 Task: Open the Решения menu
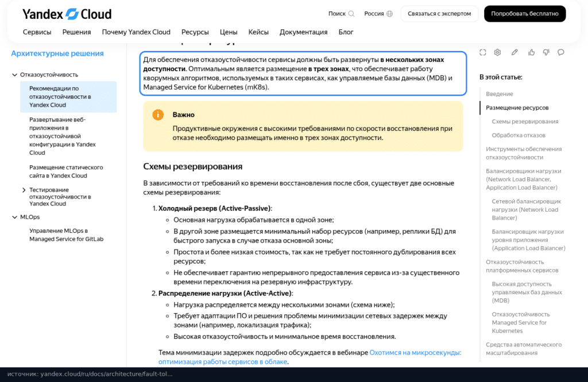click(76, 32)
